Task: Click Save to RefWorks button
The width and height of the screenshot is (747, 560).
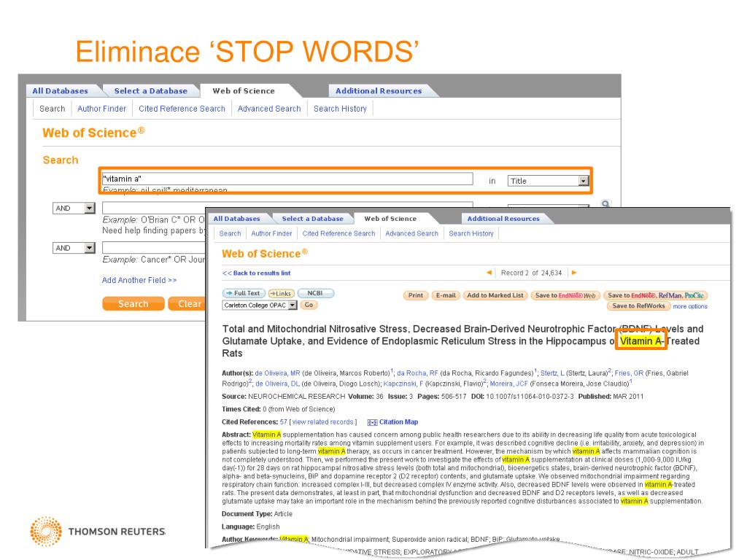Action: [x=638, y=306]
